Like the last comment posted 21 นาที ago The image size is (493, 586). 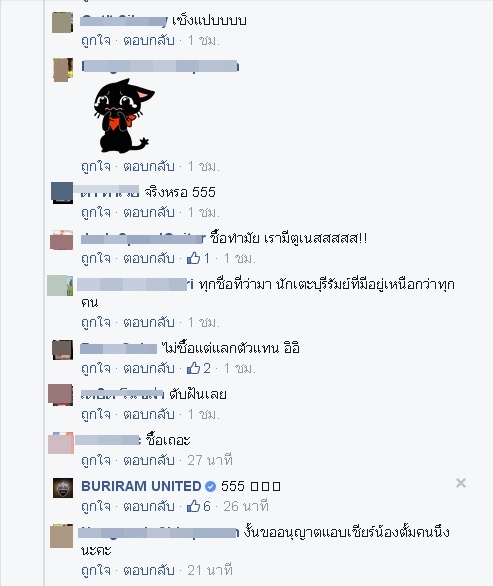pyautogui.click(x=96, y=570)
